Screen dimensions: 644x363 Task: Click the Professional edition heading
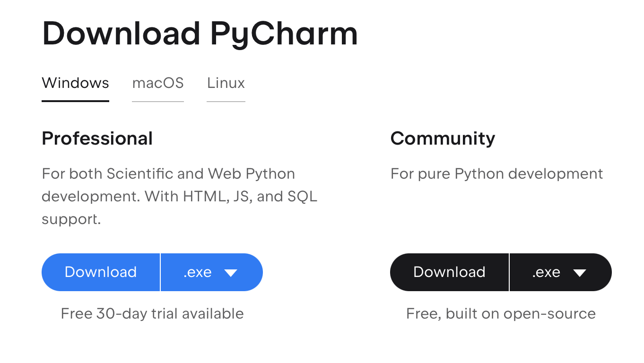click(97, 138)
